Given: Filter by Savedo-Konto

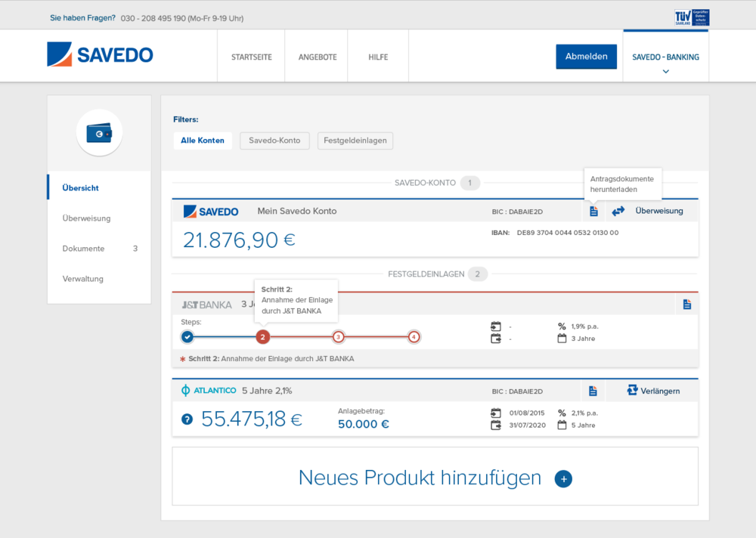Looking at the screenshot, I should (x=274, y=141).
